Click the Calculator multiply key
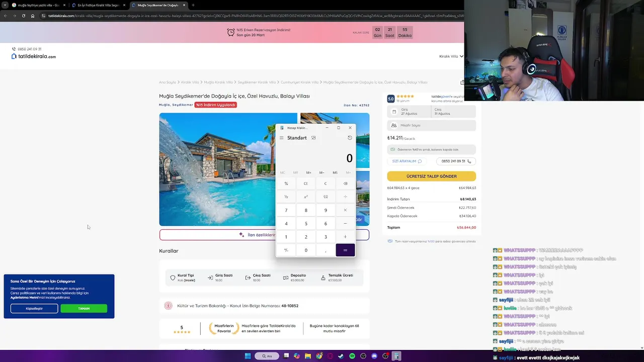The height and width of the screenshot is (362, 644). [345, 210]
